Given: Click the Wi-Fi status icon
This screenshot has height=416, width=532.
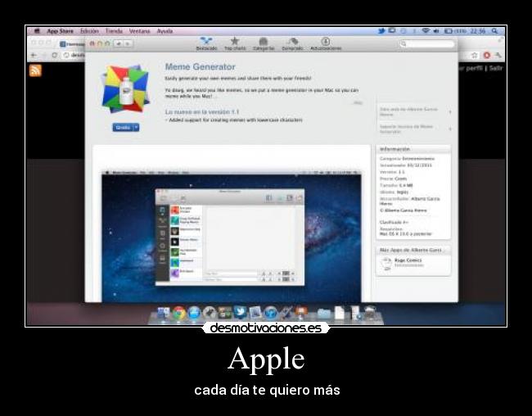Looking at the screenshot, I should (426, 31).
